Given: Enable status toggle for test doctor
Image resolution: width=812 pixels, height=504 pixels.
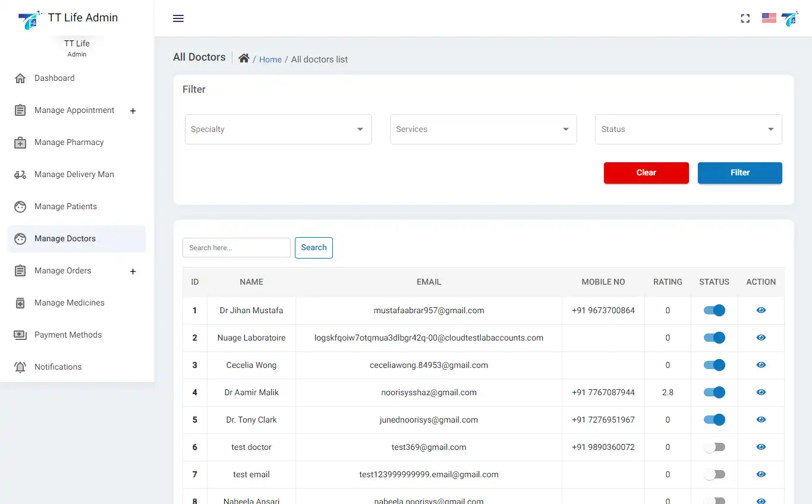Looking at the screenshot, I should click(x=714, y=447).
